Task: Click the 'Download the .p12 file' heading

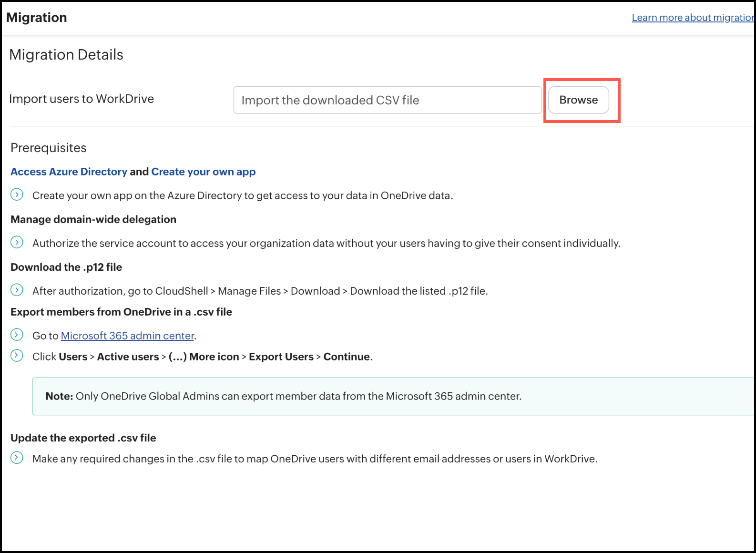Action: coord(66,267)
